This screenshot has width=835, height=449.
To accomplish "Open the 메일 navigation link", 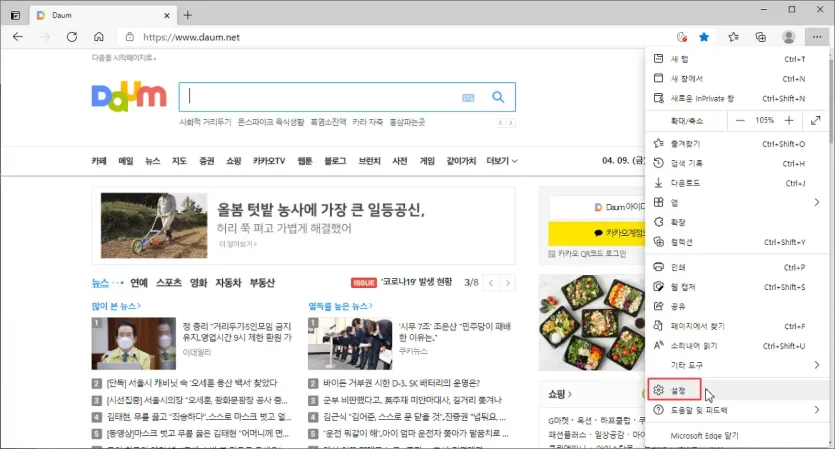I will click(126, 161).
